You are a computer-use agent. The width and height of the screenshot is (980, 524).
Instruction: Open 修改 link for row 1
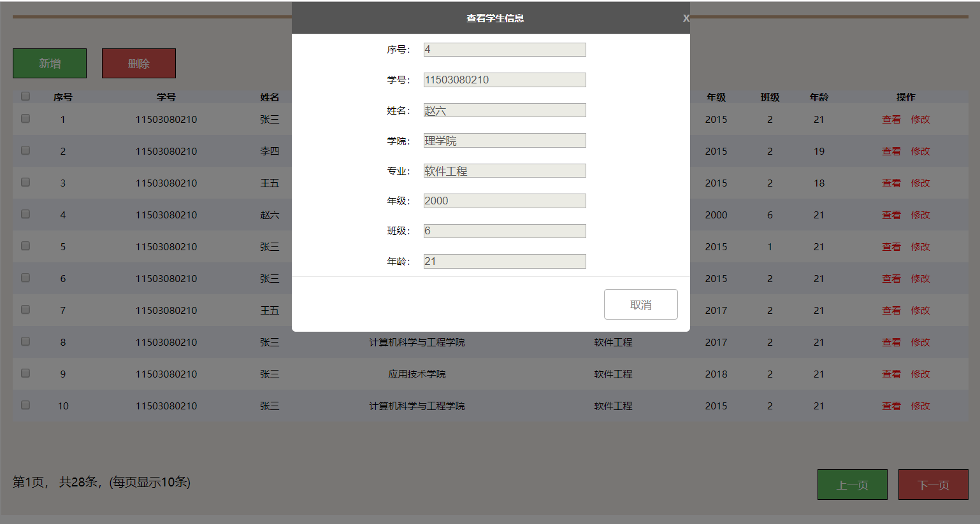click(x=921, y=120)
